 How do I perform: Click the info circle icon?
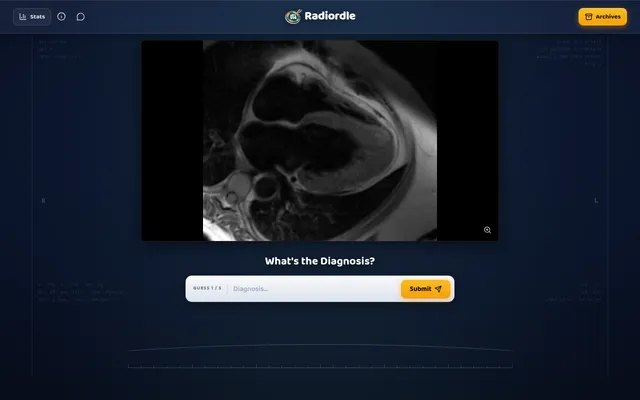click(61, 17)
